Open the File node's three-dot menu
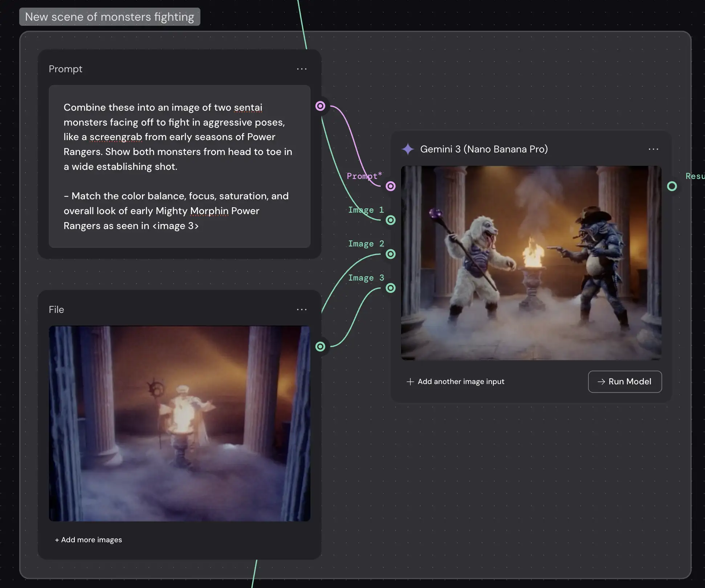The width and height of the screenshot is (705, 588). 302,310
